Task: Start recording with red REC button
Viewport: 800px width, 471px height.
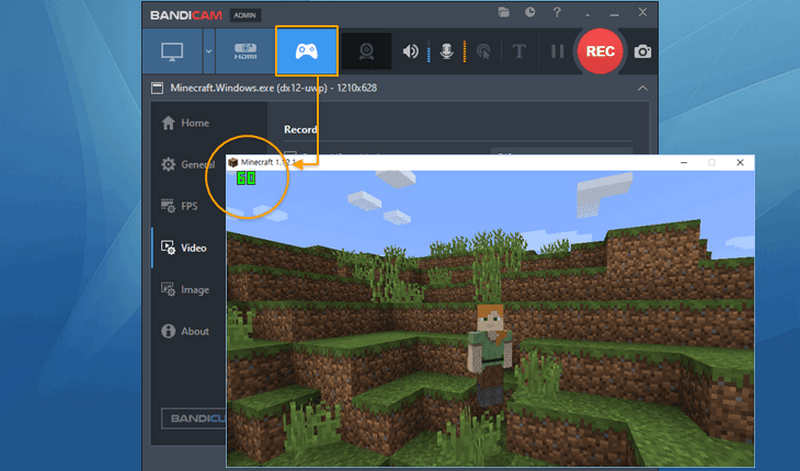Action: click(600, 51)
